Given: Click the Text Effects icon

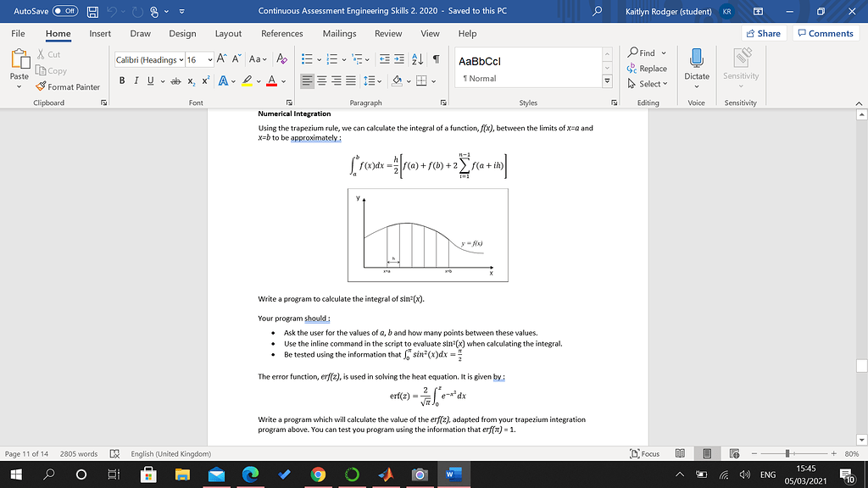Looking at the screenshot, I should [223, 80].
